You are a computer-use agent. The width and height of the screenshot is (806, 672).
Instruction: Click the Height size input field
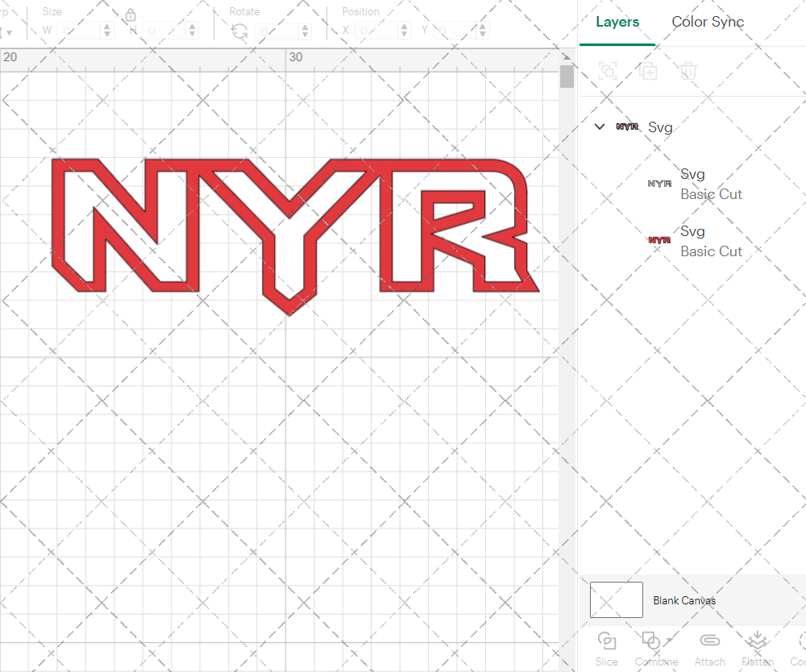pyautogui.click(x=164, y=31)
